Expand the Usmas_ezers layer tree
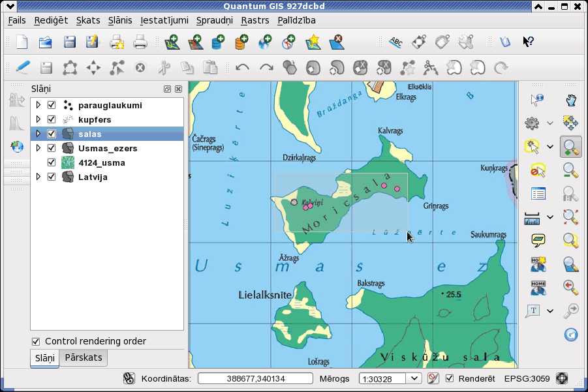Viewport: 588px width, 392px height. click(39, 147)
